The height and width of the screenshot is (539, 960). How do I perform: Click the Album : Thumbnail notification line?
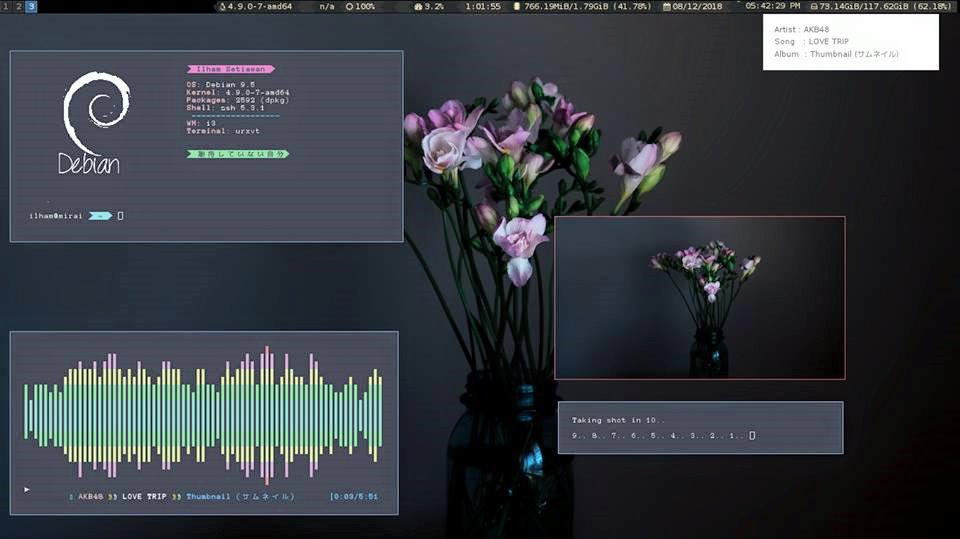(836, 54)
